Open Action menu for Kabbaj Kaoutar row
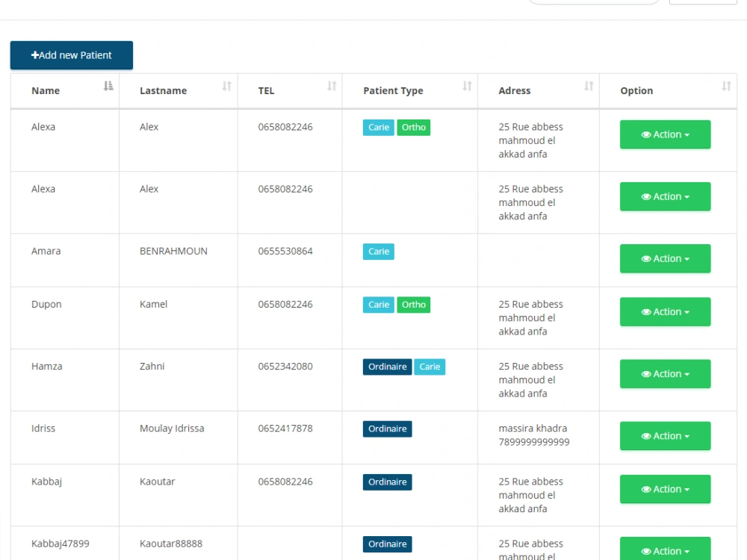This screenshot has height=560, width=747. 665,489
